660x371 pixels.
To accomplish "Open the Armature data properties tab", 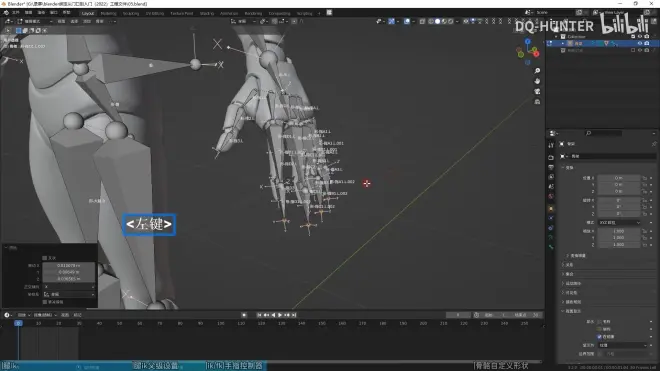I will click(x=551, y=238).
